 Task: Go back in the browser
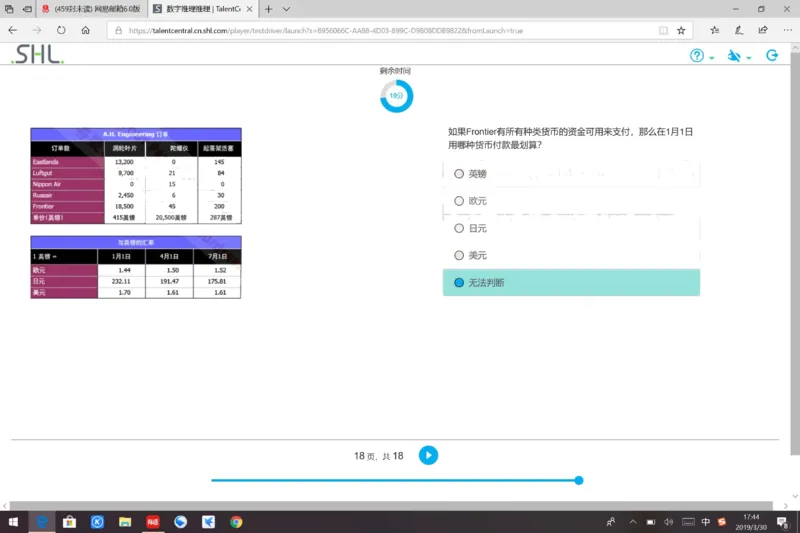[x=13, y=30]
